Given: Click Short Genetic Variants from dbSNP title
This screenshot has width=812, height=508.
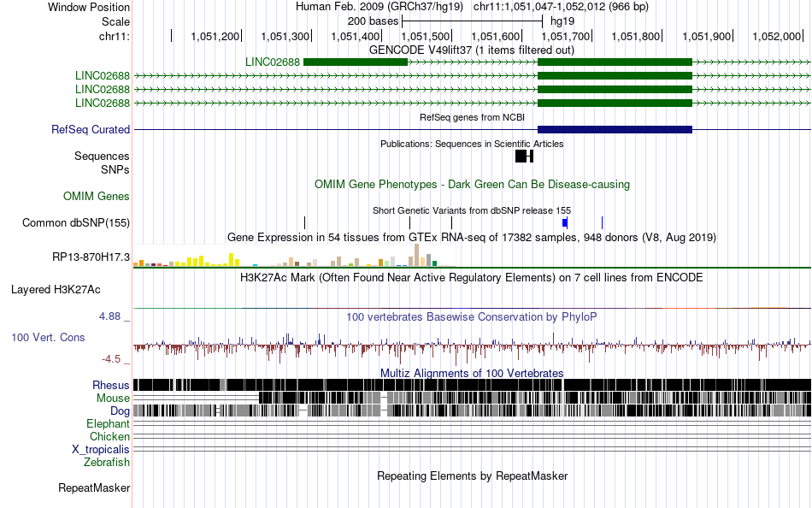Looking at the screenshot, I should (472, 210).
